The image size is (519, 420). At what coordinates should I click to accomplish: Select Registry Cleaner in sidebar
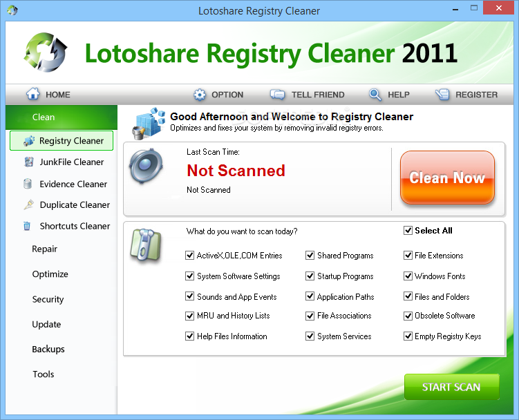pos(62,141)
